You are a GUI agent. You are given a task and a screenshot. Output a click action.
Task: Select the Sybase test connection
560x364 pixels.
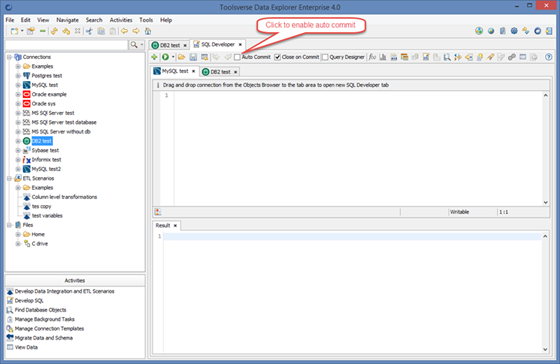click(x=45, y=150)
